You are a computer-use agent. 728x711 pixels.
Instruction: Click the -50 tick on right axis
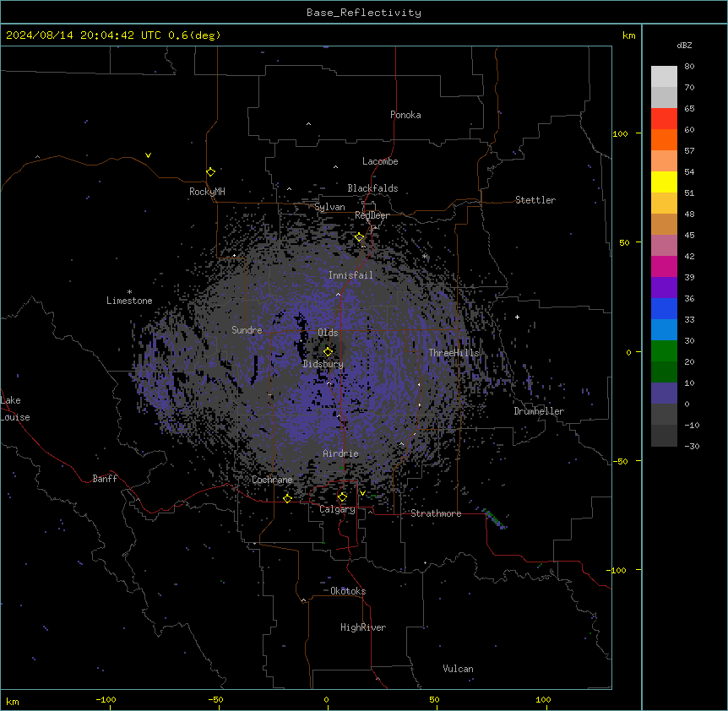coord(620,461)
